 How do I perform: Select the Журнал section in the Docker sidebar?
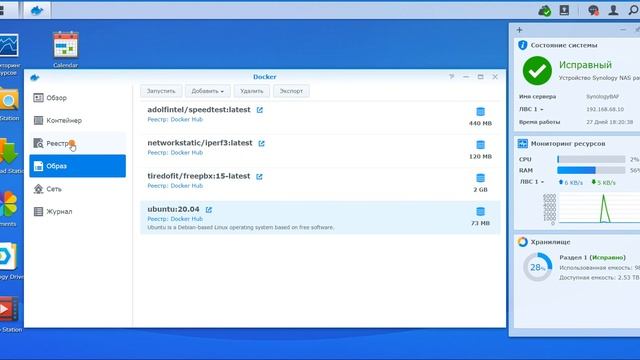click(78, 211)
